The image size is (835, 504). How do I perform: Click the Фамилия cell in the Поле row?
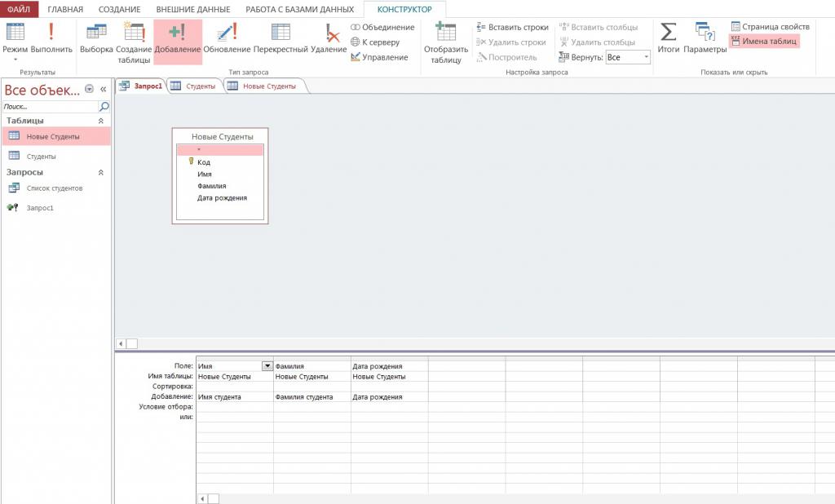[312, 366]
